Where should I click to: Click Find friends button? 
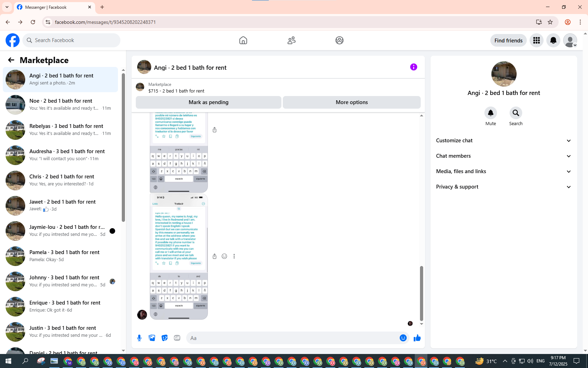tap(509, 40)
